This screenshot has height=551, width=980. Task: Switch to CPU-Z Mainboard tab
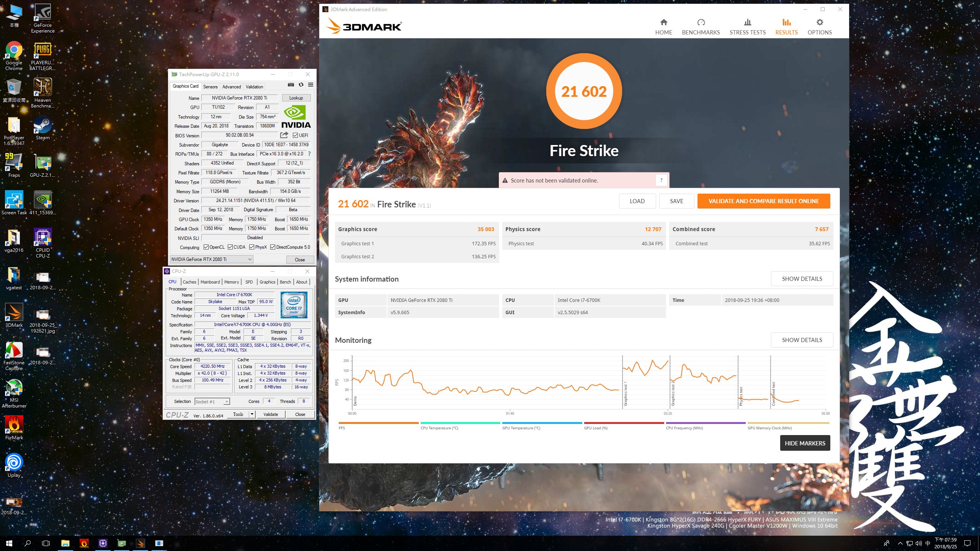coord(210,282)
